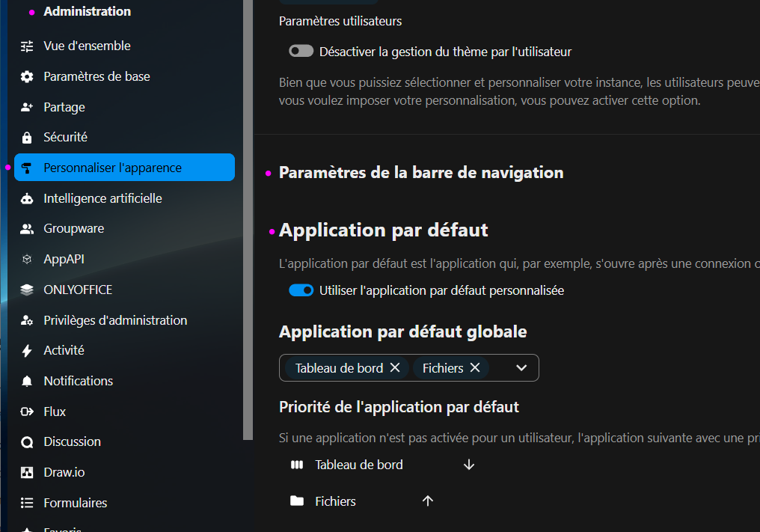The image size is (760, 532).
Task: Move Fichiers up in priority
Action: (x=428, y=501)
